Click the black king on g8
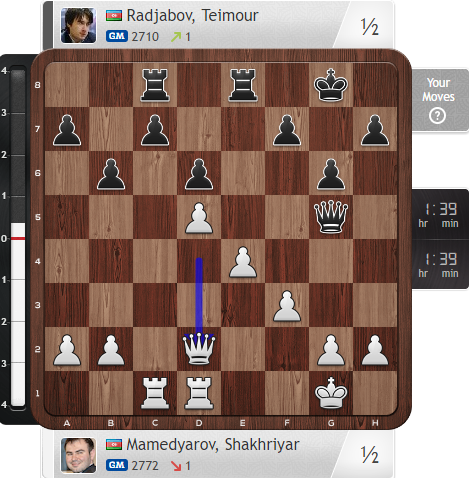The width and height of the screenshot is (469, 478). (331, 85)
